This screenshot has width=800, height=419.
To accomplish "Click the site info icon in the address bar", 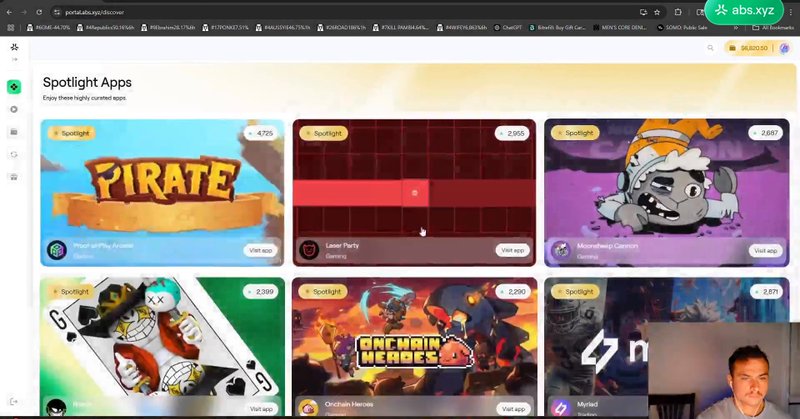I will point(57,12).
